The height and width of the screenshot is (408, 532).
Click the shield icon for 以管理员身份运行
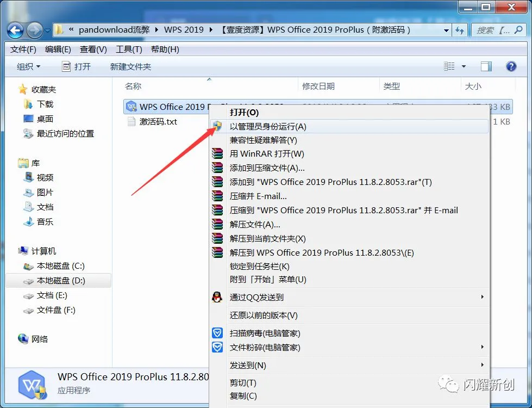[x=217, y=126]
